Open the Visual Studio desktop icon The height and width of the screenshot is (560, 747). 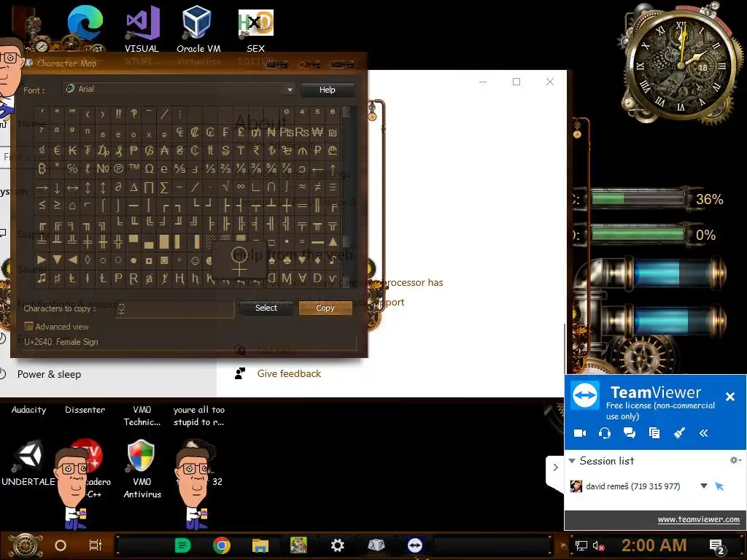click(x=142, y=23)
